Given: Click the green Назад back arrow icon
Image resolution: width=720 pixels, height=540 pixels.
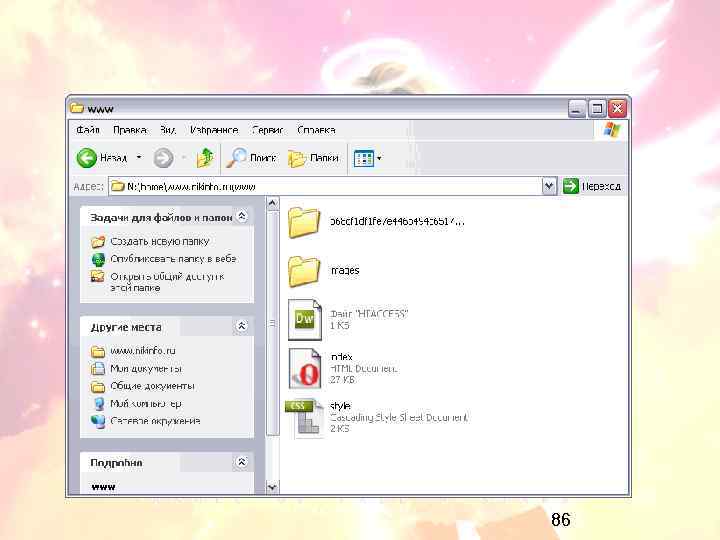Looking at the screenshot, I should click(86, 158).
